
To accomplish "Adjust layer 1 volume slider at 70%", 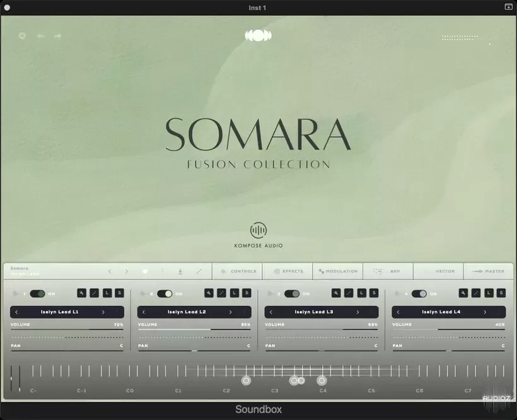I will coord(67,329).
